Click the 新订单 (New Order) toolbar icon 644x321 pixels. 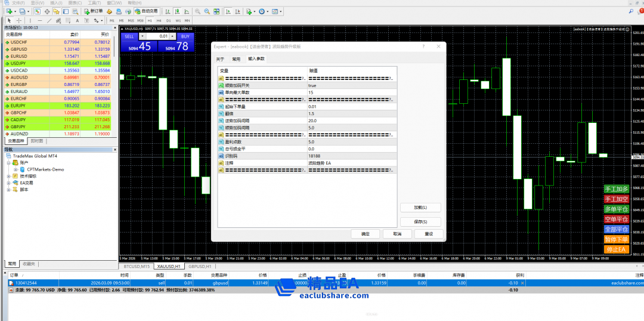[95, 11]
